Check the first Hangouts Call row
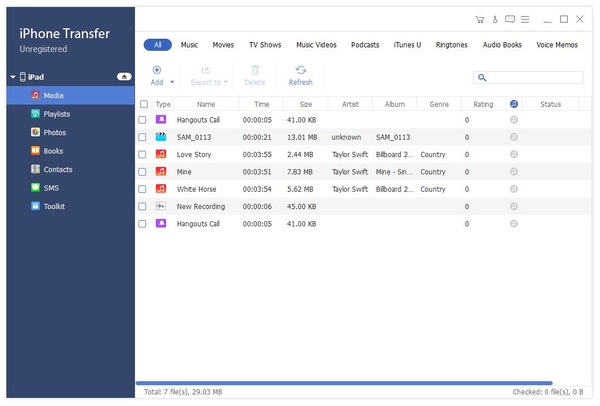This screenshot has width=600, height=406. tap(142, 120)
